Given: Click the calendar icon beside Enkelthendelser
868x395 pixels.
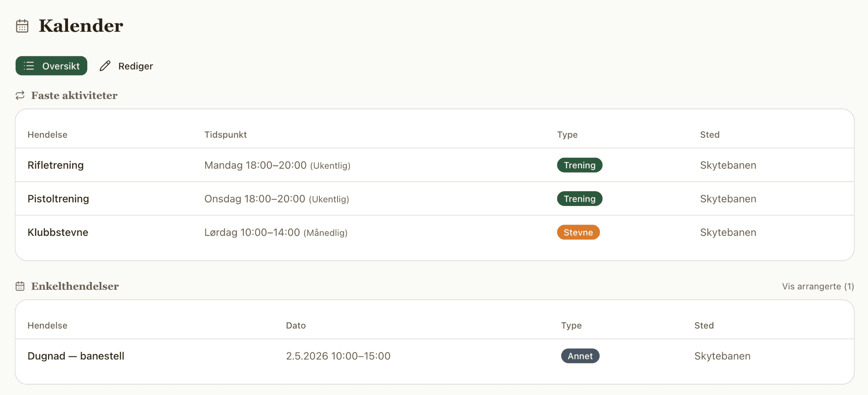Looking at the screenshot, I should (20, 286).
